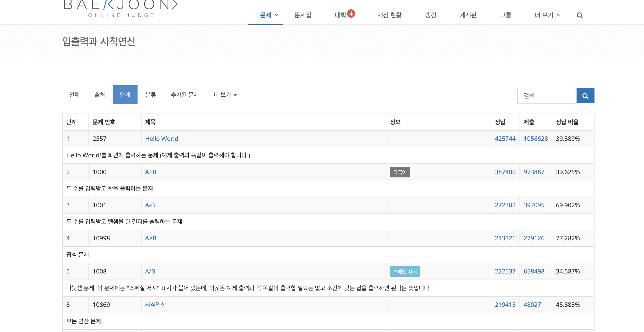Image resolution: width=644 pixels, height=332 pixels.
Task: Open the Baekjoon Online Judge logo
Action: click(x=121, y=8)
